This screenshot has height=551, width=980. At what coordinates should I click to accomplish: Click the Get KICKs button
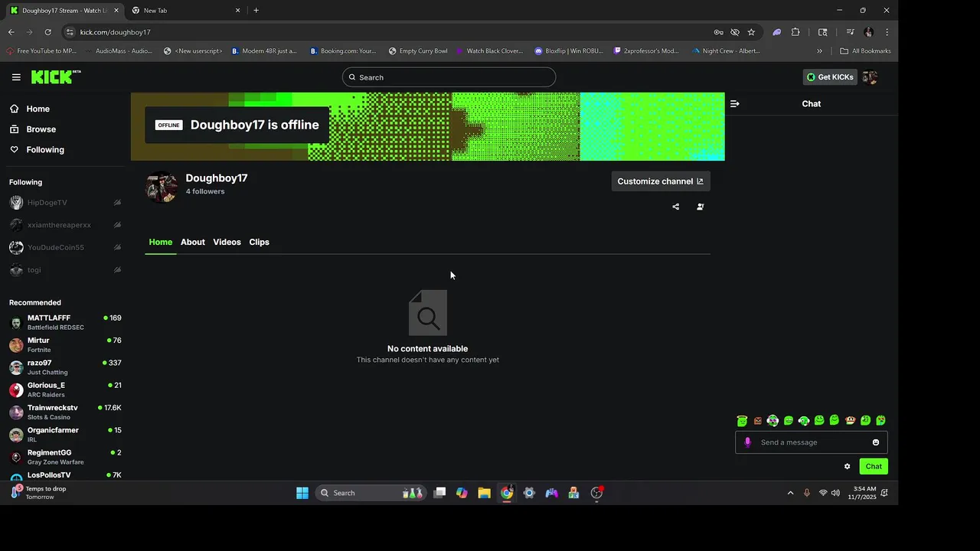[830, 77]
